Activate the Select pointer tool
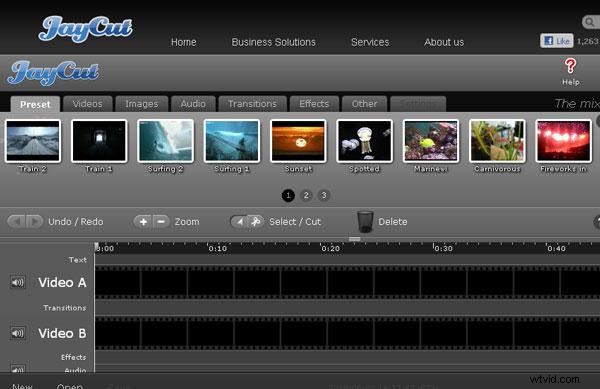Viewport: 600px width, 389px height. [x=239, y=221]
